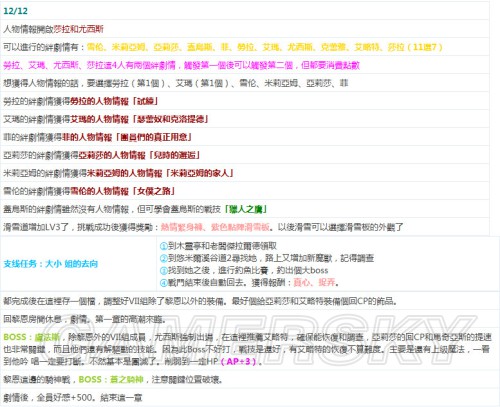This screenshot has height=407, width=500.
Task: Click the 12/12 date heading
Action: (15, 11)
